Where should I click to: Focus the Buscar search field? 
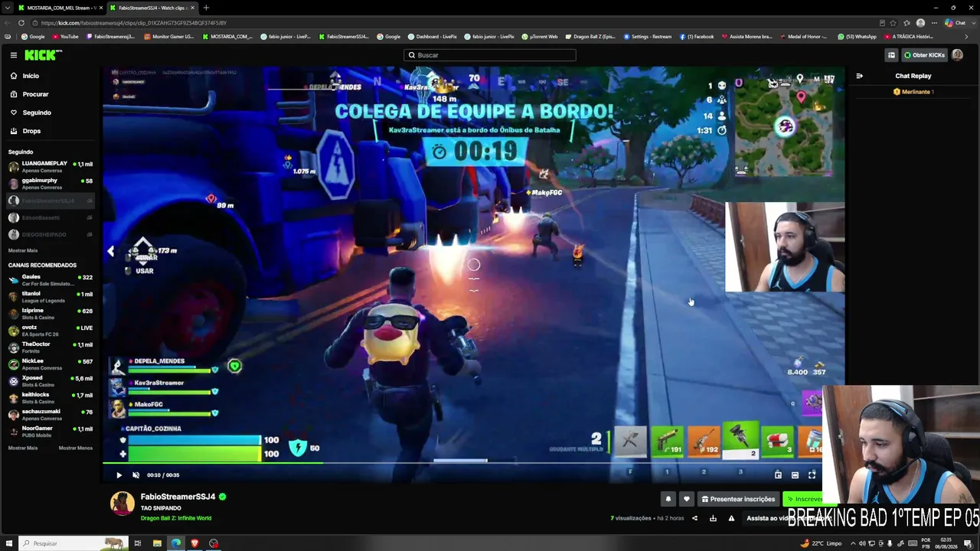490,55
